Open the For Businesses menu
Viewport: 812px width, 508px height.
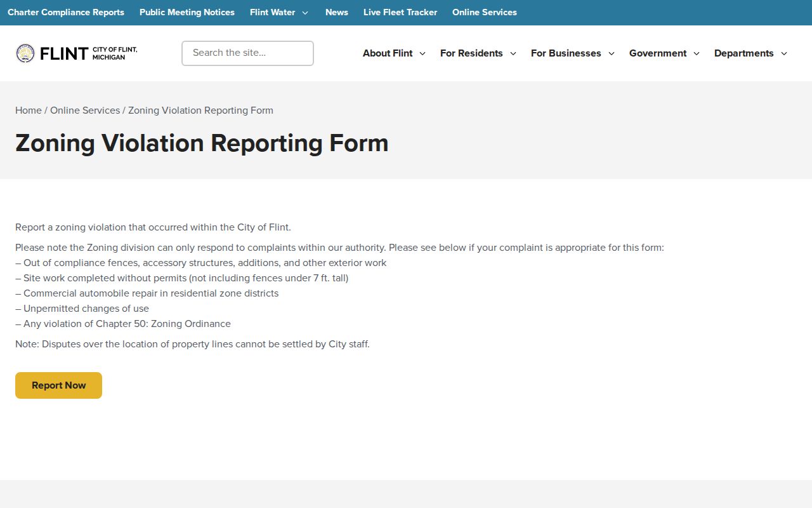click(566, 53)
